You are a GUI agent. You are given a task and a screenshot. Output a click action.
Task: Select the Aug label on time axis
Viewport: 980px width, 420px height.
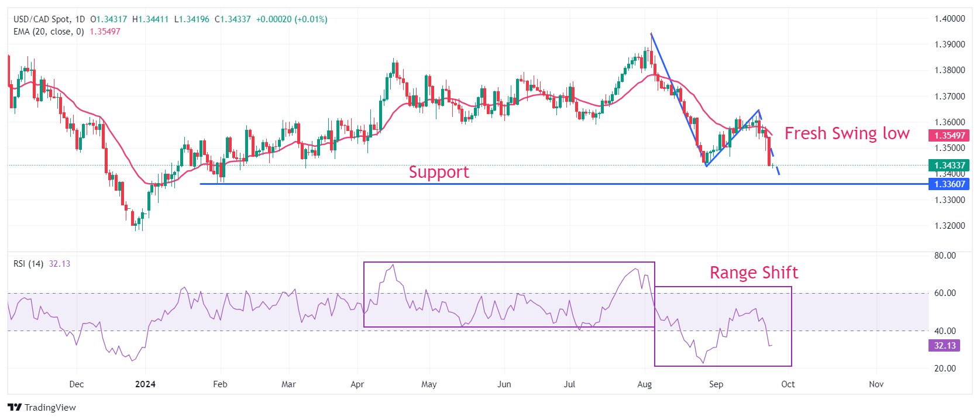point(644,384)
